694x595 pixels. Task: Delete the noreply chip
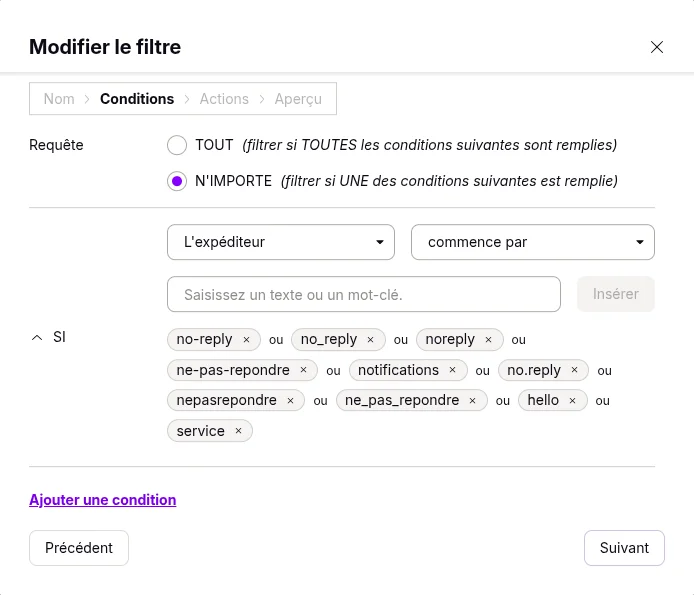488,340
